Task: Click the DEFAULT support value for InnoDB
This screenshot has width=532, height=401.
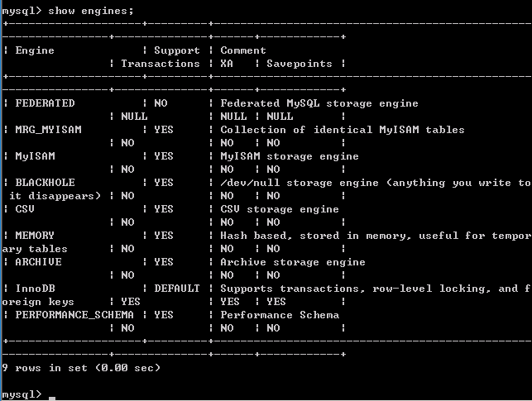Action: click(176, 289)
